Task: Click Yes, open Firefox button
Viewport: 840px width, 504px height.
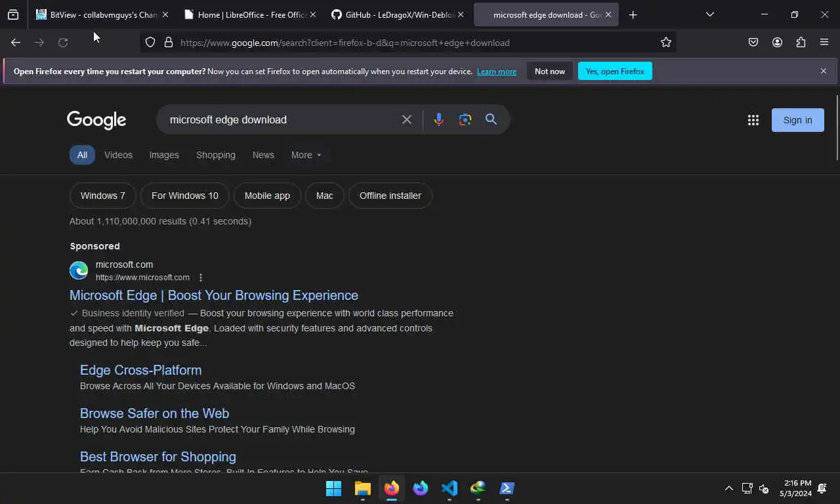Action: click(x=615, y=71)
